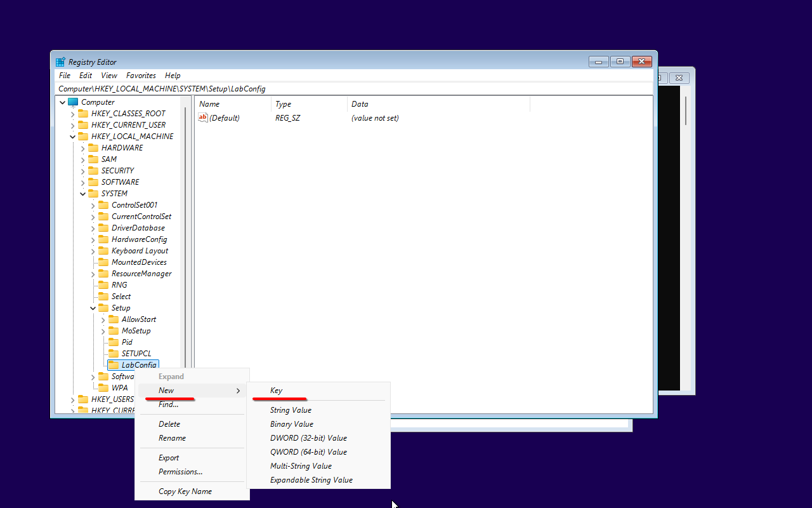Select the HKEY_LOCAL_MACHINE folder icon
812x508 pixels.
tap(83, 137)
